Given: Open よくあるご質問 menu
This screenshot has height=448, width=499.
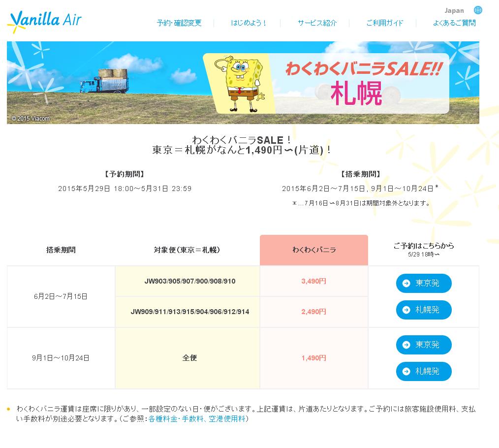Looking at the screenshot, I should [x=454, y=23].
